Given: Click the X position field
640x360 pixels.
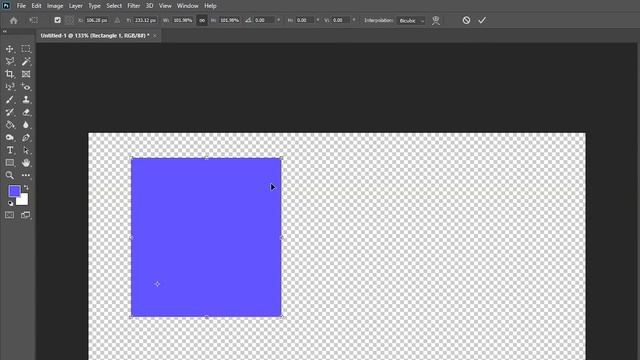Looking at the screenshot, I should point(97,20).
